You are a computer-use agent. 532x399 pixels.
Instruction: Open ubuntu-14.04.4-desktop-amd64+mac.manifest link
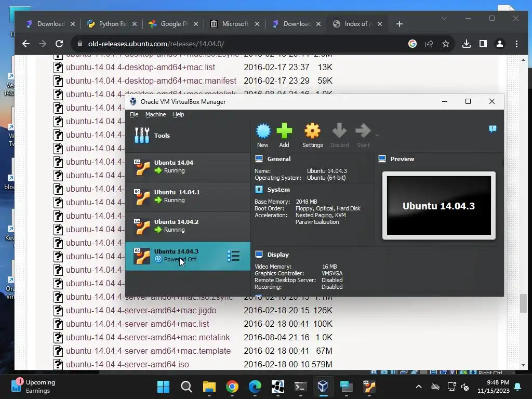pyautogui.click(x=151, y=81)
